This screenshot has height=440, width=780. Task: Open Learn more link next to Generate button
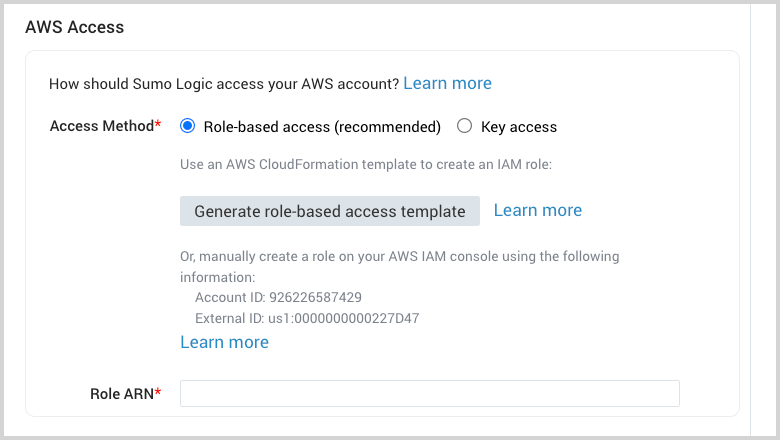coord(537,210)
